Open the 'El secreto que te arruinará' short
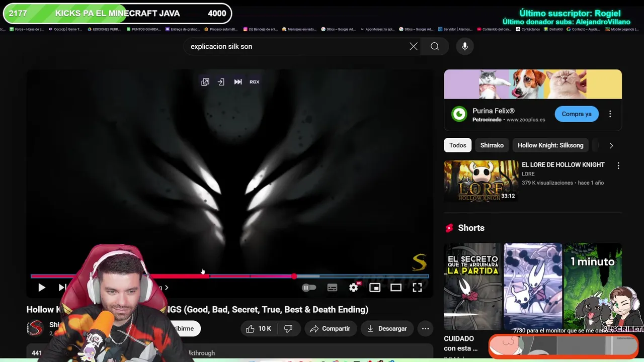The width and height of the screenshot is (644, 362). pyautogui.click(x=473, y=287)
